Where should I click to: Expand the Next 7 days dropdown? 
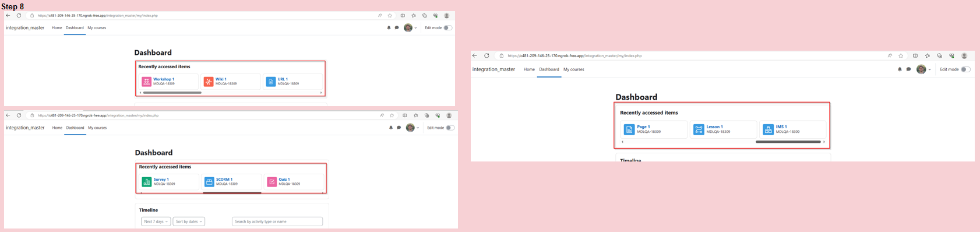tap(156, 222)
